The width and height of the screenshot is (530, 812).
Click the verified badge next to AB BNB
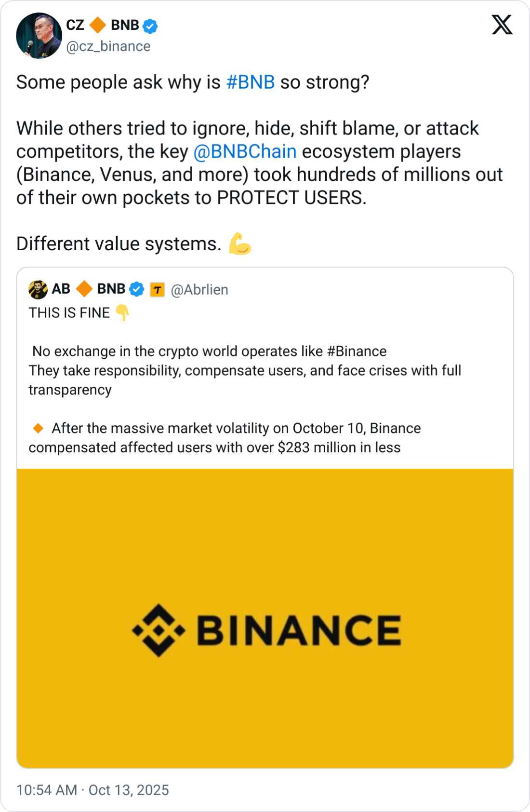point(137,289)
